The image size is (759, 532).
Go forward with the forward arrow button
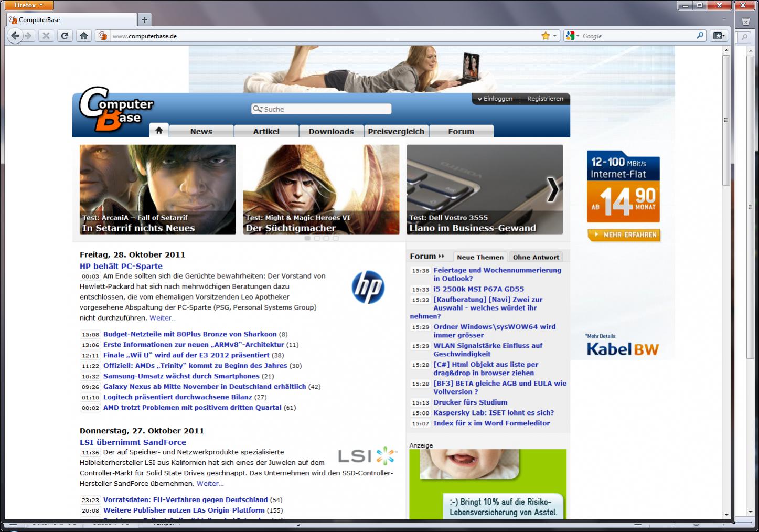[28, 36]
